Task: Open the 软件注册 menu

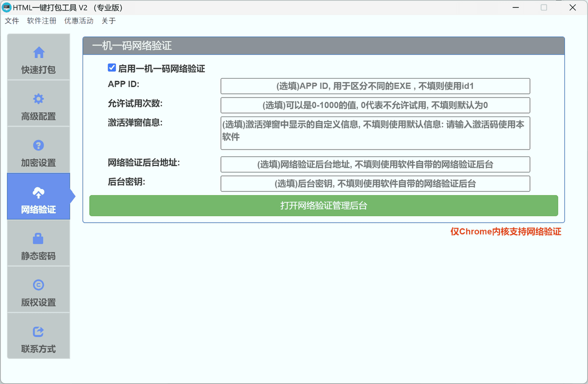Action: tap(41, 21)
